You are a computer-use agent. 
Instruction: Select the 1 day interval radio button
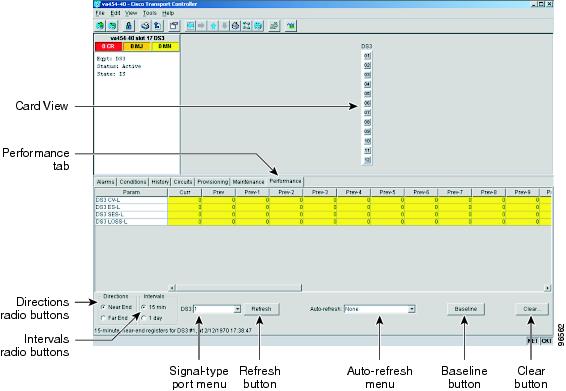[143, 318]
